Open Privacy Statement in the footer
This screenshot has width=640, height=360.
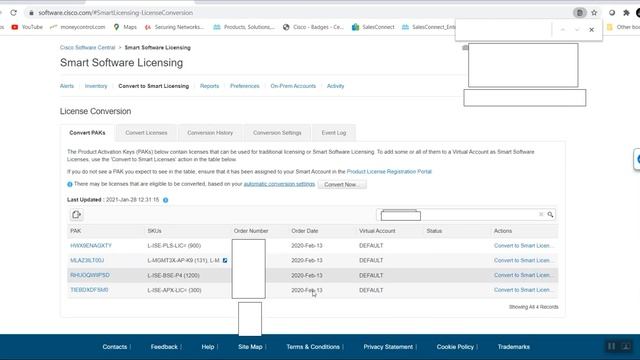[388, 347]
